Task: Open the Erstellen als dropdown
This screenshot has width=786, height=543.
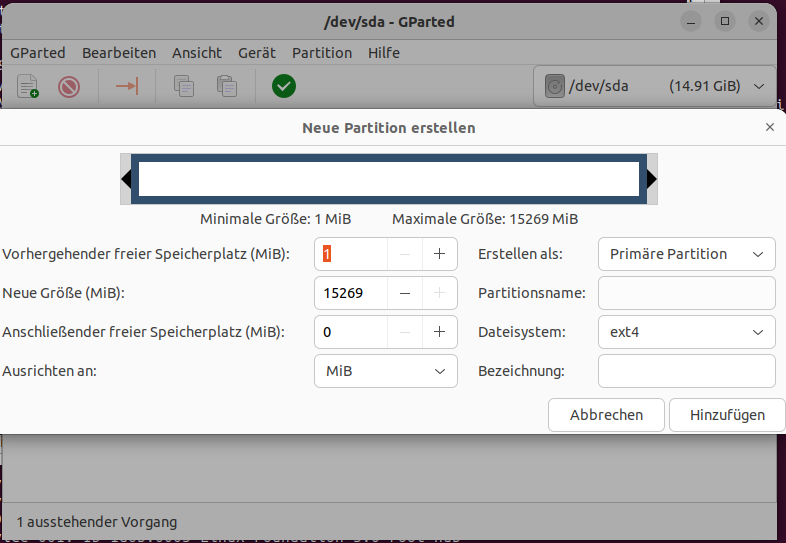Action: click(686, 254)
